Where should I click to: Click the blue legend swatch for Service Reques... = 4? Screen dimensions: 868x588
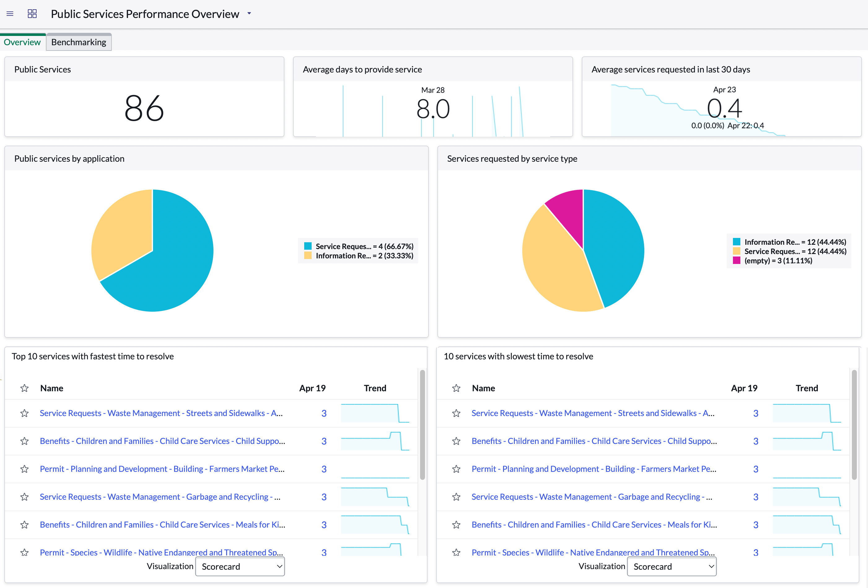coord(308,246)
